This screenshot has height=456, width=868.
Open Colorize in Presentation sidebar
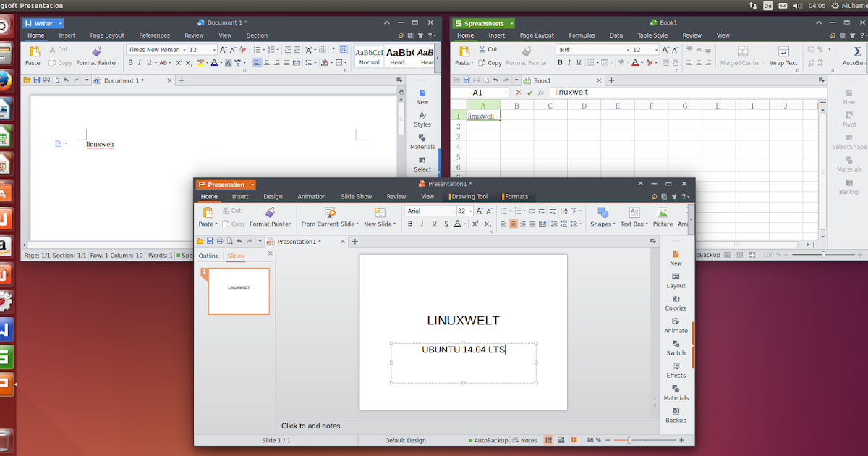(676, 303)
